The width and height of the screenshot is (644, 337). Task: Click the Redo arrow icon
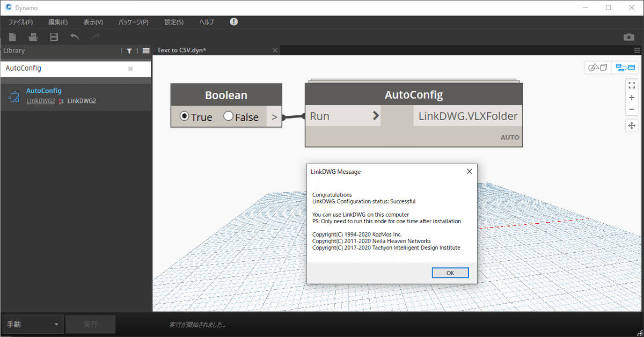tap(96, 36)
